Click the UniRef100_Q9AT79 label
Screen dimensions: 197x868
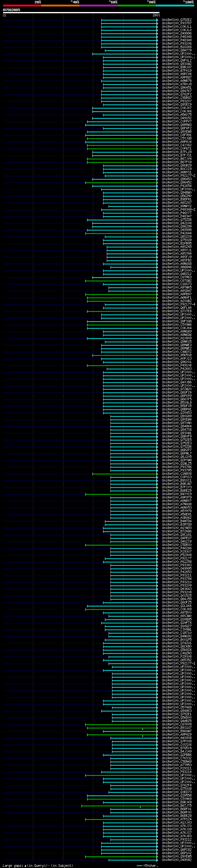[177, 50]
